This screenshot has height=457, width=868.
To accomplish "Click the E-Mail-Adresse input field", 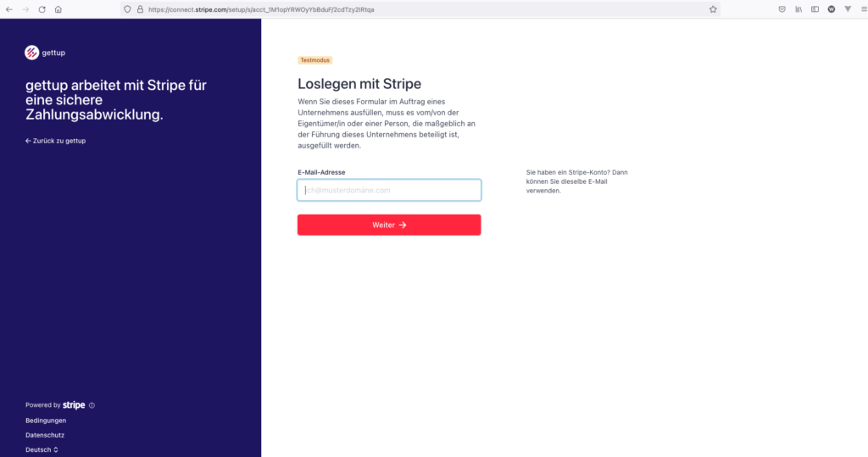I will (x=389, y=190).
